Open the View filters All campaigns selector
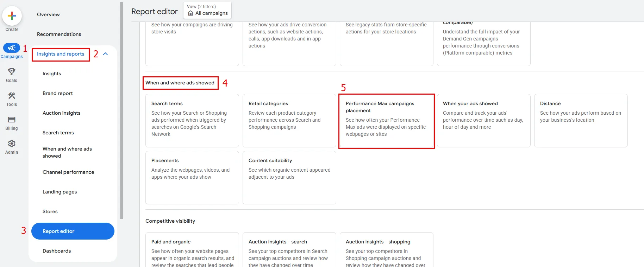This screenshot has height=267, width=644. tap(207, 10)
